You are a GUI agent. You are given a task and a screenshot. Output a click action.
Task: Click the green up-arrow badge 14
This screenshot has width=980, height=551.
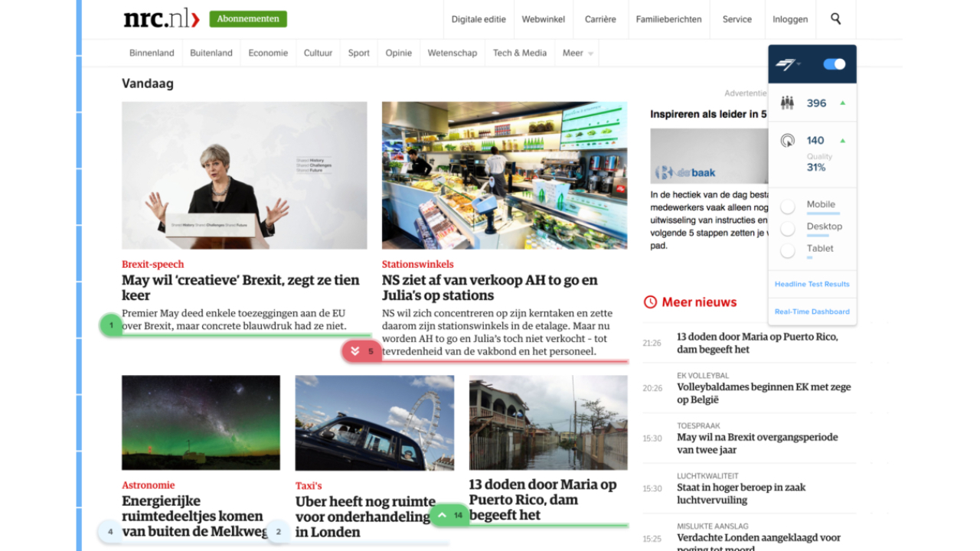[x=450, y=515]
